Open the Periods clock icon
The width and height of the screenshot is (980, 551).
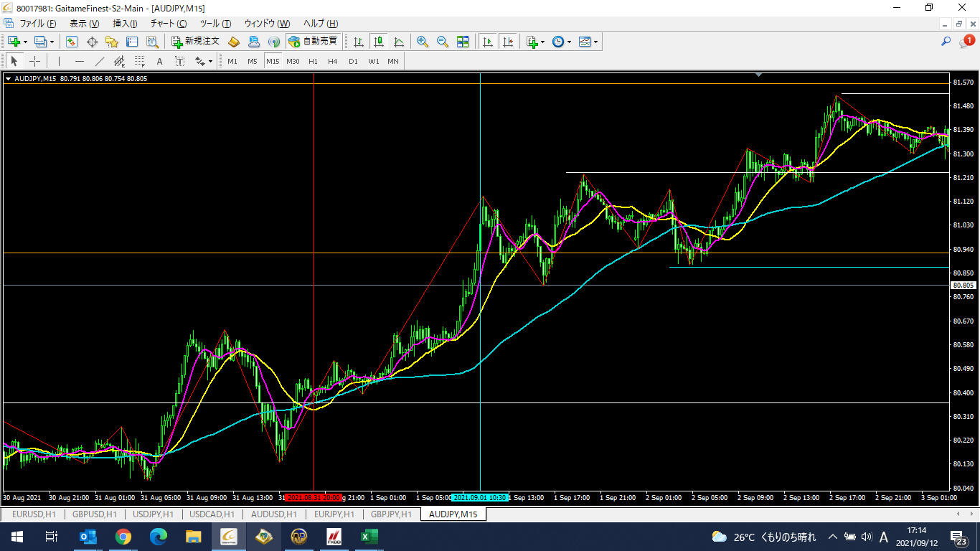click(558, 42)
